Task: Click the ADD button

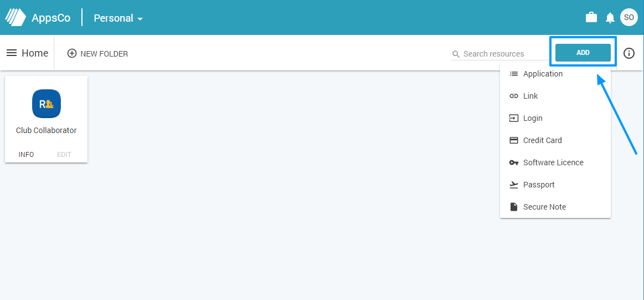Action: 583,53
